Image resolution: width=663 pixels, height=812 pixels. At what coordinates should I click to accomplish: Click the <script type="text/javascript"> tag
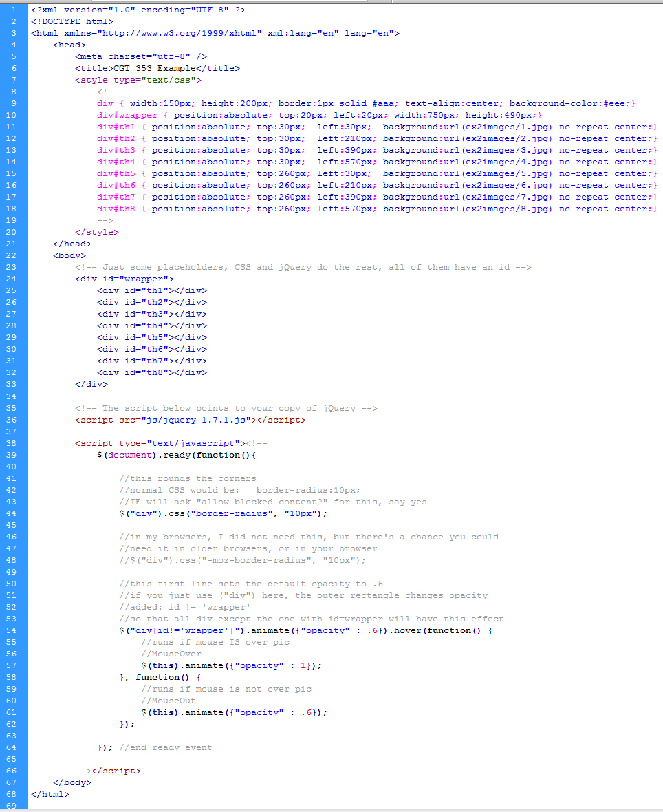coord(160,443)
